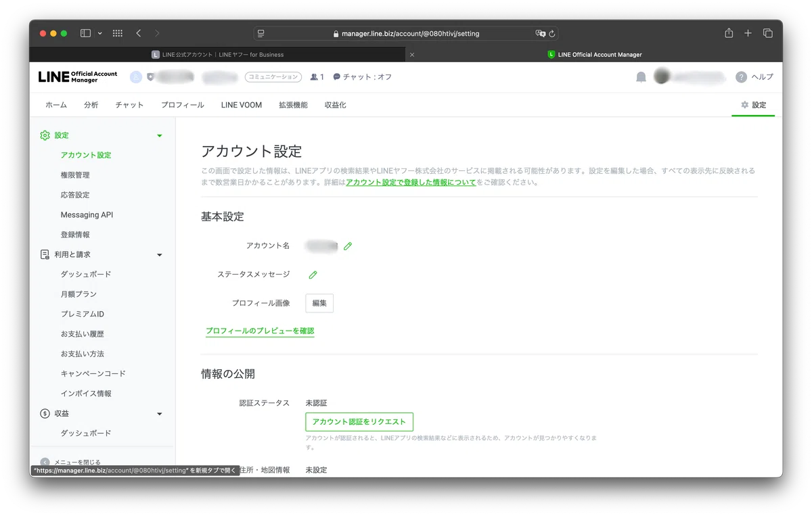Show all tabs overview icon
Screen dimensions: 812x516
(768, 33)
